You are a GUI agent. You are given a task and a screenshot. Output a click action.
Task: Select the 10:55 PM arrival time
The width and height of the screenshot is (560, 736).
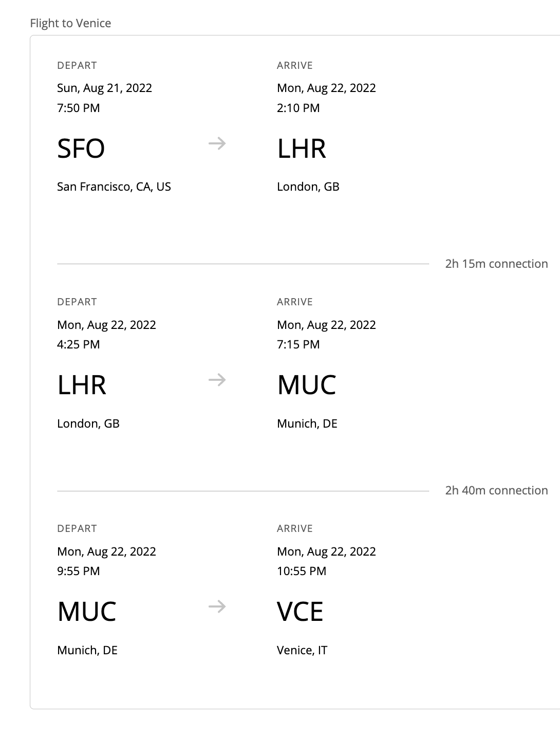pyautogui.click(x=302, y=571)
